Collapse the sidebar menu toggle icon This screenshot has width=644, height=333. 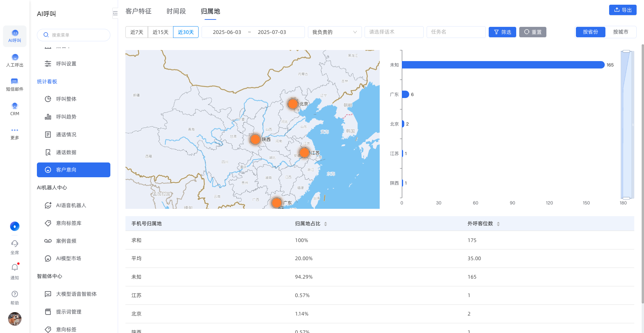(x=115, y=13)
